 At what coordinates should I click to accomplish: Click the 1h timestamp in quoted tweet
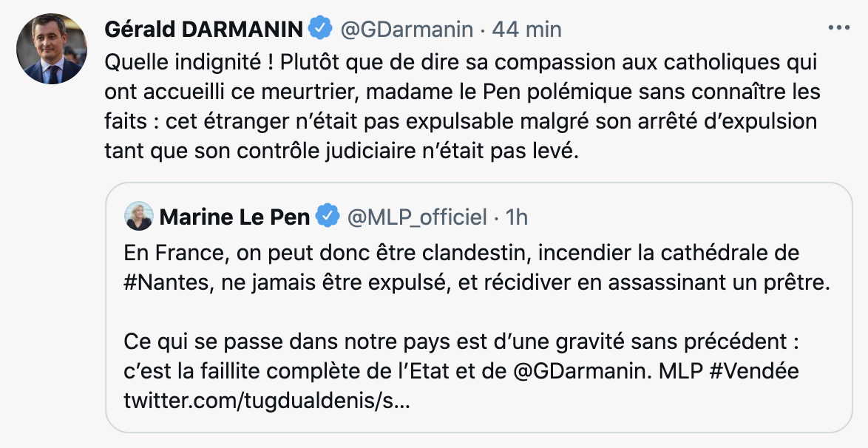click(x=516, y=217)
